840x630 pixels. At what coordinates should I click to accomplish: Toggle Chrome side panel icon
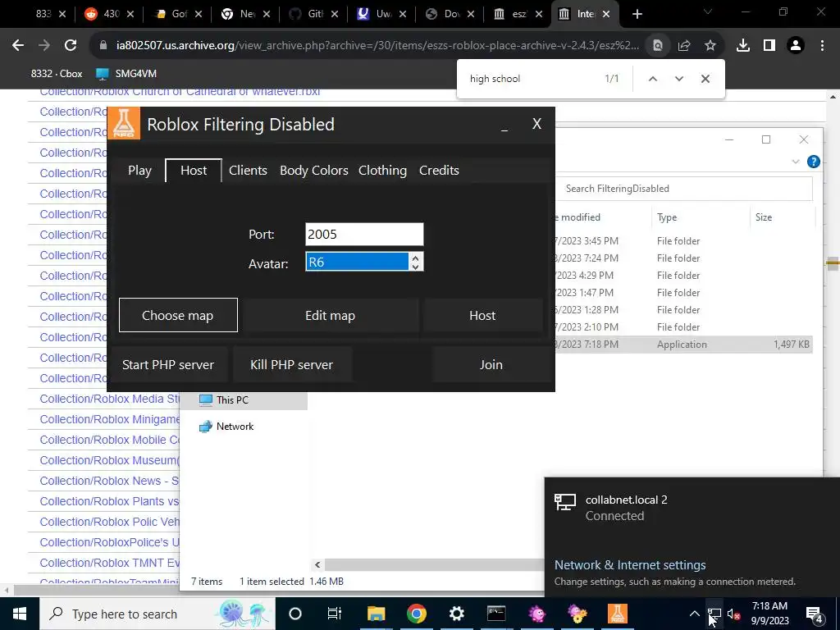769,46
